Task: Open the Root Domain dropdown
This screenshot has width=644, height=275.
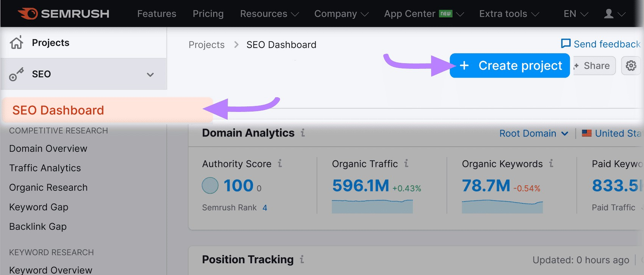Action: [534, 133]
